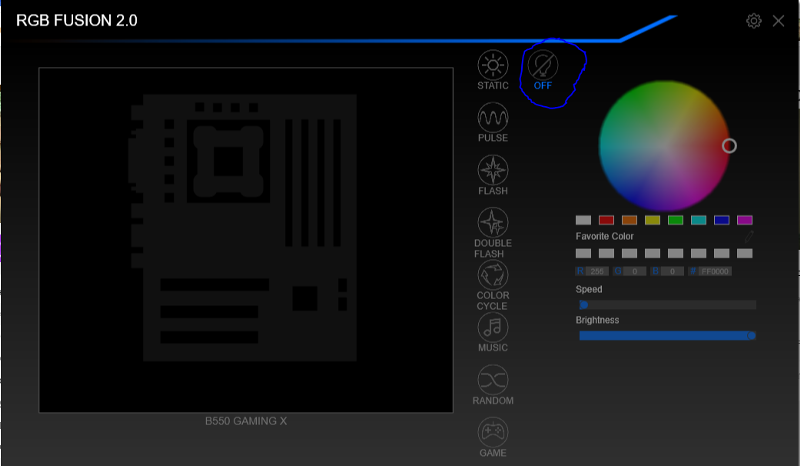Select the magenta preset color swatch

(x=744, y=220)
